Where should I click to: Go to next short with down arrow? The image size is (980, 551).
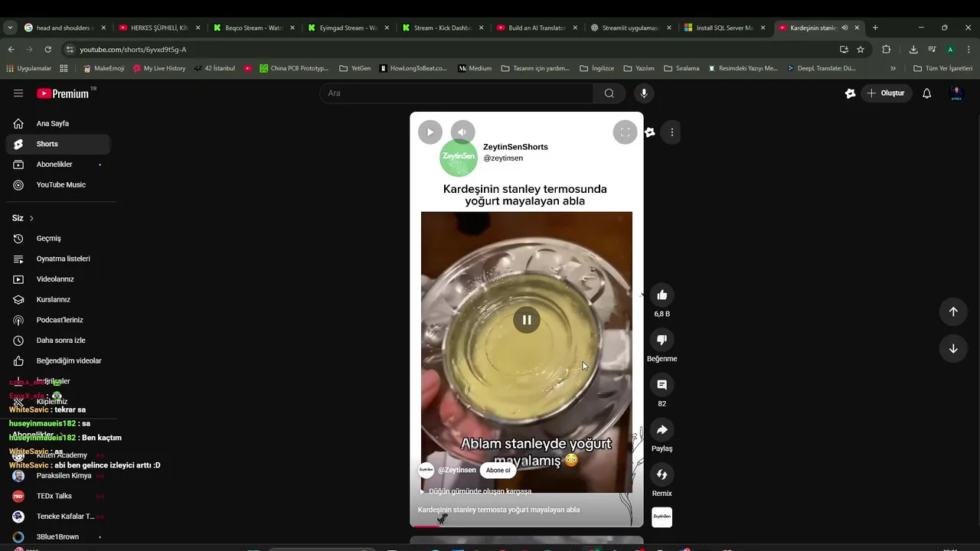tap(953, 348)
